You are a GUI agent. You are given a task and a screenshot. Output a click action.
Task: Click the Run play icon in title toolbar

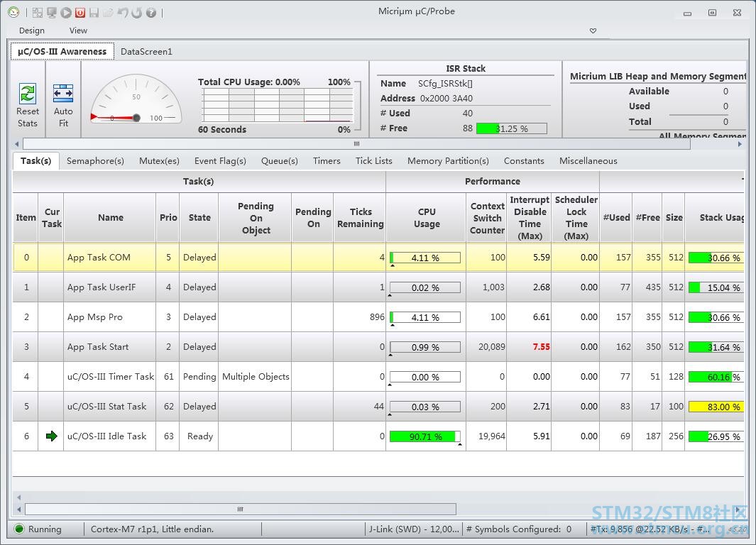pos(66,13)
